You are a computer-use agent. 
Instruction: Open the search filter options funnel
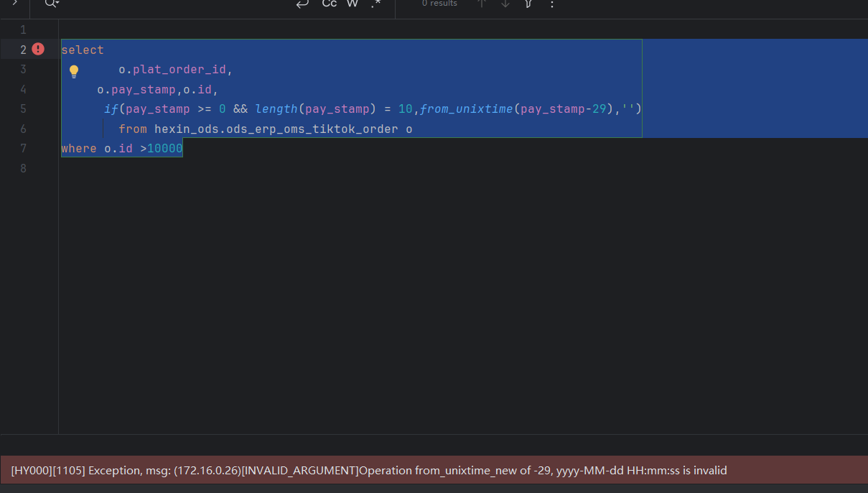528,4
